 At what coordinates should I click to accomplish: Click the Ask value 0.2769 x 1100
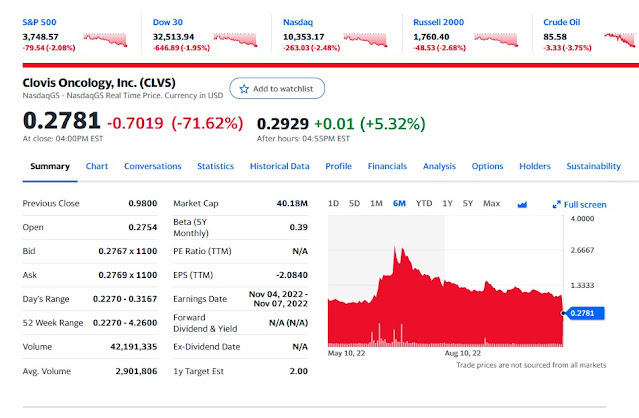pos(128,275)
